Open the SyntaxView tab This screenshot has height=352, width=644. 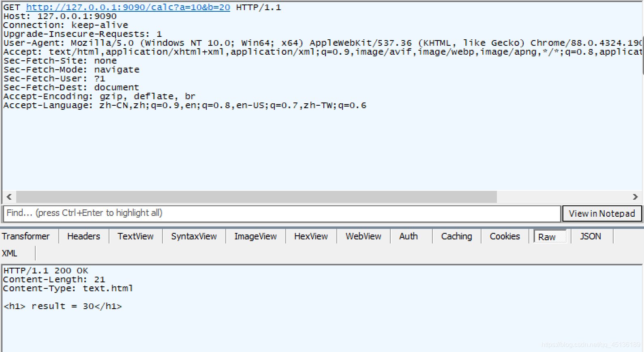pyautogui.click(x=194, y=236)
